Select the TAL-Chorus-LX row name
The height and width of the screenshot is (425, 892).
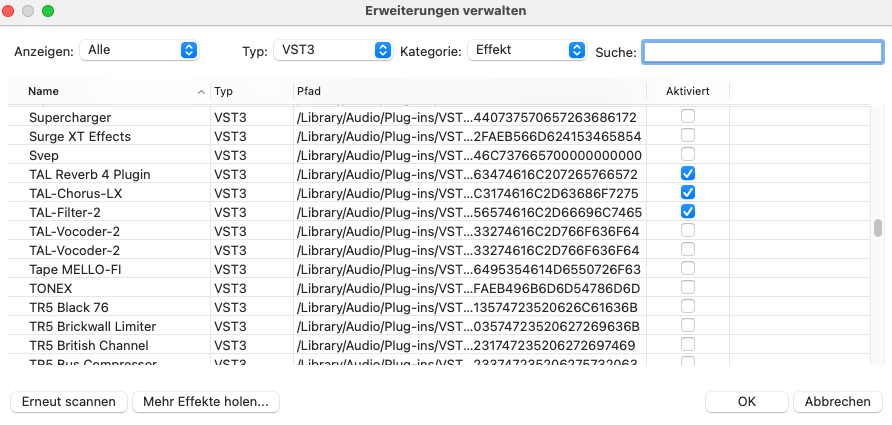click(76, 193)
